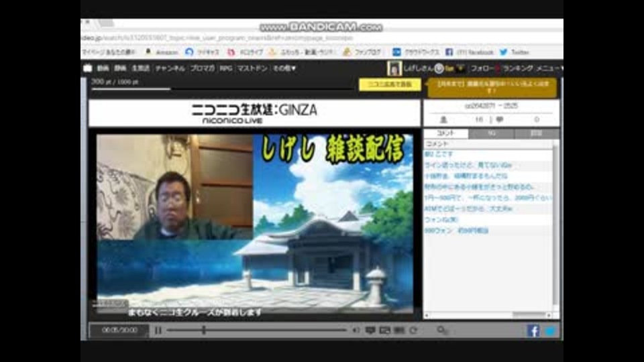This screenshot has height=362, width=644.
Task: Open the ツイキャス bookmark
Action: (x=203, y=52)
